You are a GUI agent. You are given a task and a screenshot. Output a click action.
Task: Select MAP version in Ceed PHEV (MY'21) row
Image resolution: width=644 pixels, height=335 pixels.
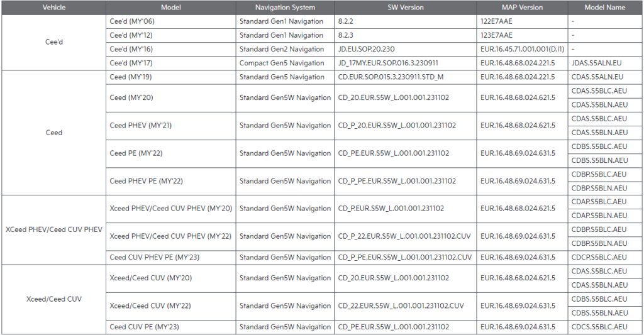coord(522,126)
